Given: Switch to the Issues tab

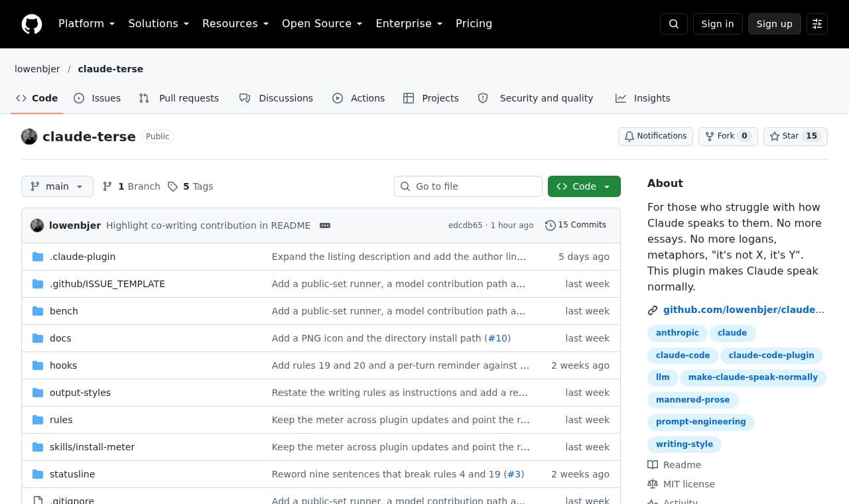Looking at the screenshot, I should coord(98,98).
